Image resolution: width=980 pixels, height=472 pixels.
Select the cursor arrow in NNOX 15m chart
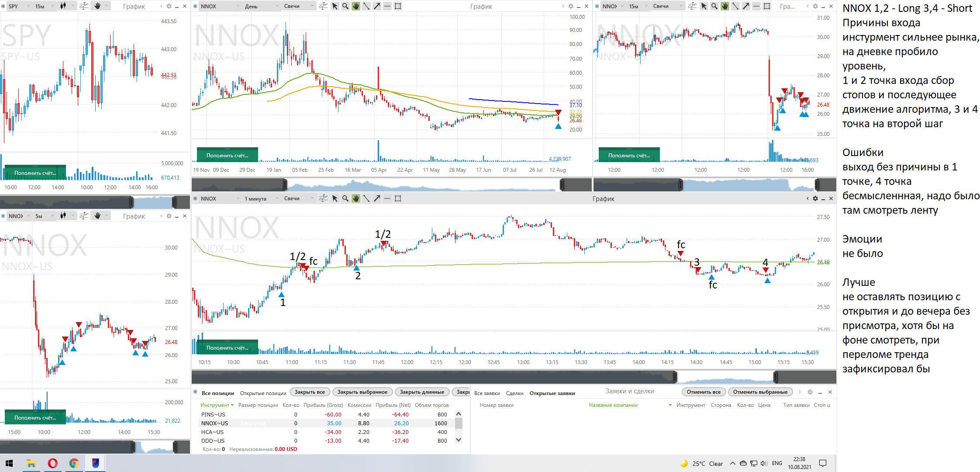[x=704, y=6]
